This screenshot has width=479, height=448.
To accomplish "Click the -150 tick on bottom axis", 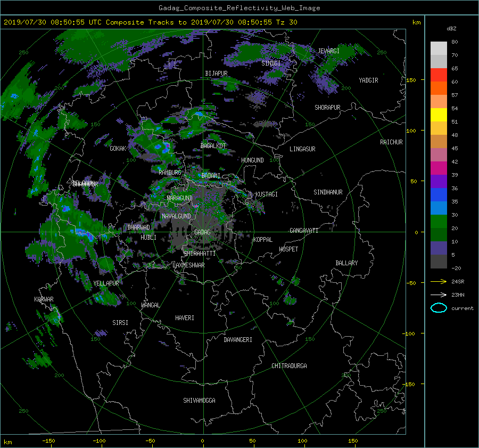I will pyautogui.click(x=48, y=441).
